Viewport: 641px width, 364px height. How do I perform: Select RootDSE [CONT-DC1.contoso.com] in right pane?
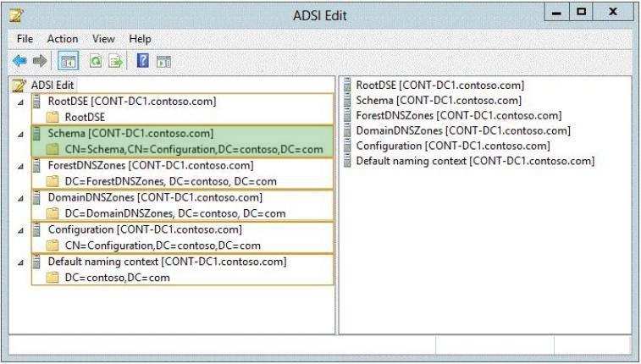(440, 85)
